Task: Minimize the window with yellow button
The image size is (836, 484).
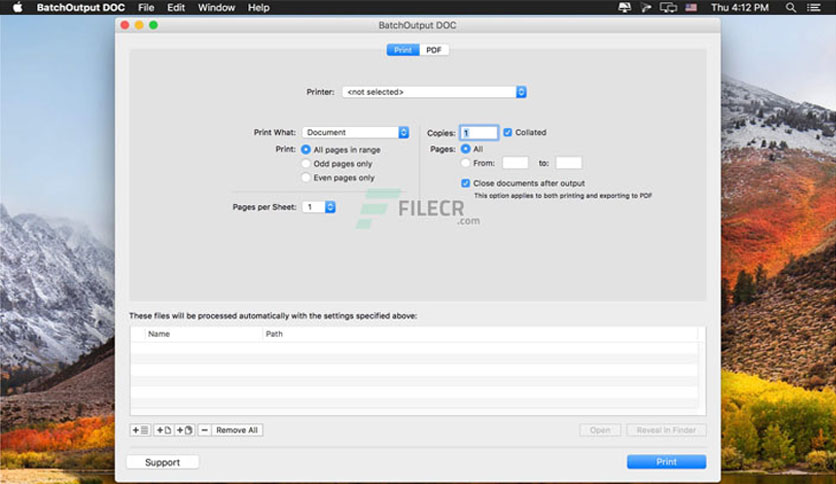Action: 139,25
